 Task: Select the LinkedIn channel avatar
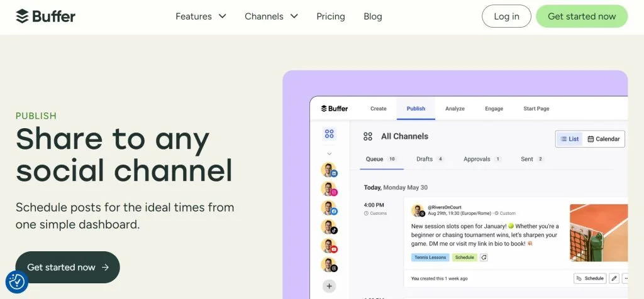[329, 170]
